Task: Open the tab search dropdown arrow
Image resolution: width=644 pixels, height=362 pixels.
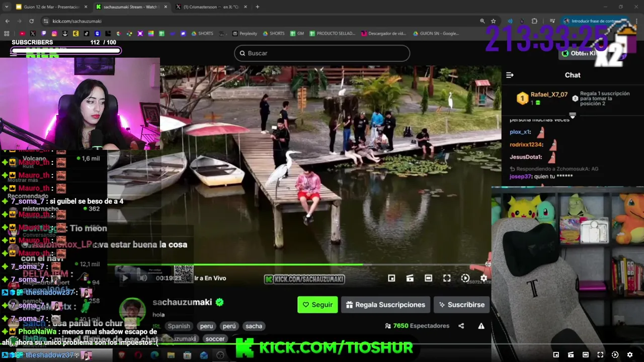Action: click(x=6, y=7)
